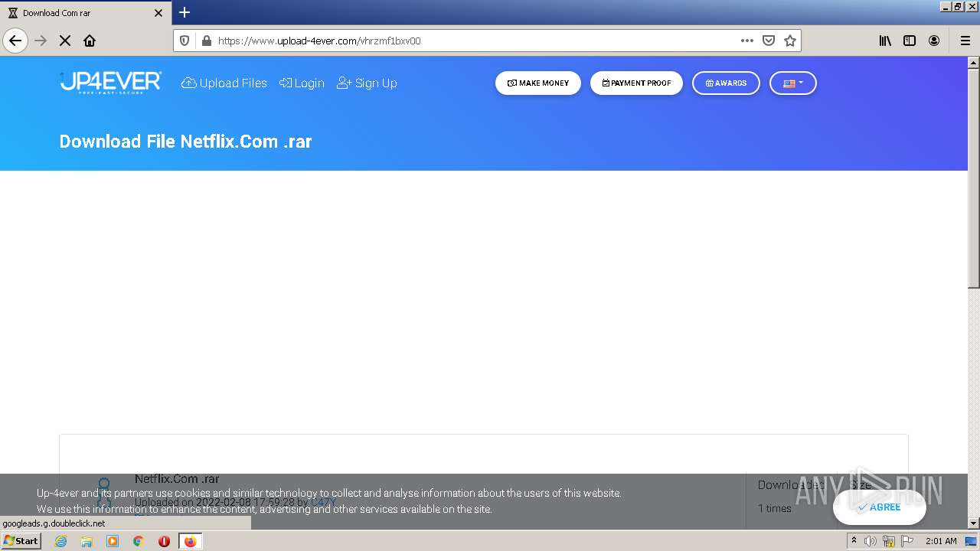Open Windows Explorer from taskbar

click(87, 541)
